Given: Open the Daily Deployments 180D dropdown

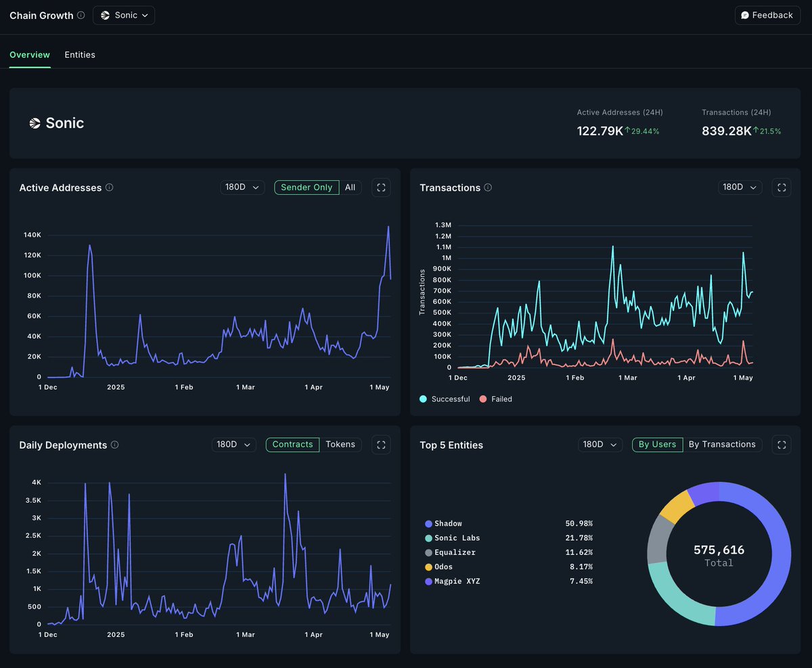Looking at the screenshot, I should click(x=234, y=445).
